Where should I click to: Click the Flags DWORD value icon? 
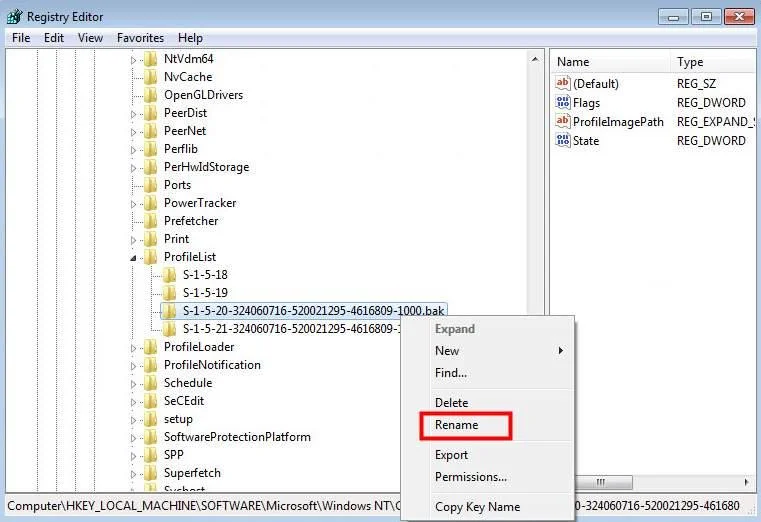(562, 102)
